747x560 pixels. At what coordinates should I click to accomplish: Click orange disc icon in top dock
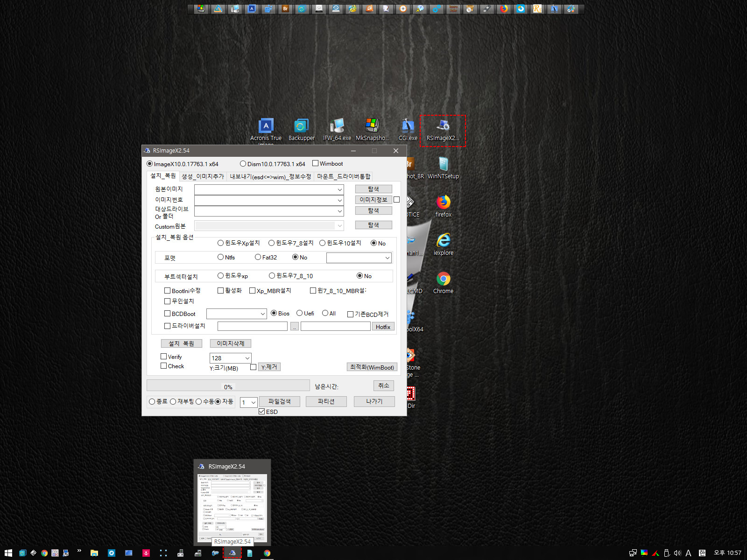403,9
